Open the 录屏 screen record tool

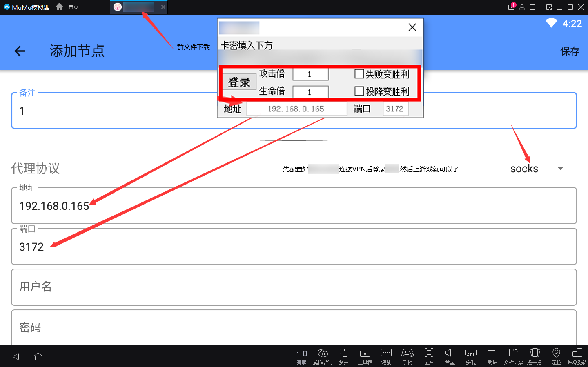pyautogui.click(x=301, y=356)
